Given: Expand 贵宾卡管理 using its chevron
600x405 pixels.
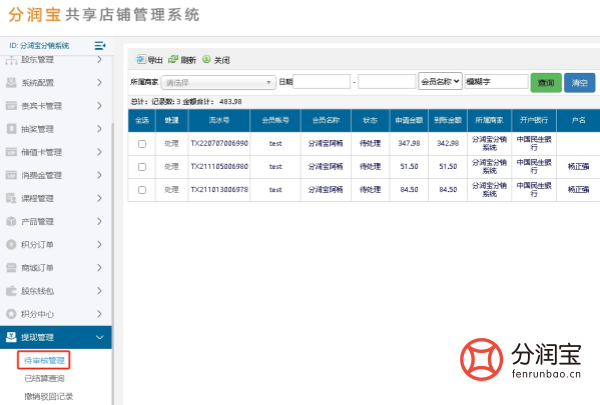Looking at the screenshot, I should pyautogui.click(x=99, y=106).
